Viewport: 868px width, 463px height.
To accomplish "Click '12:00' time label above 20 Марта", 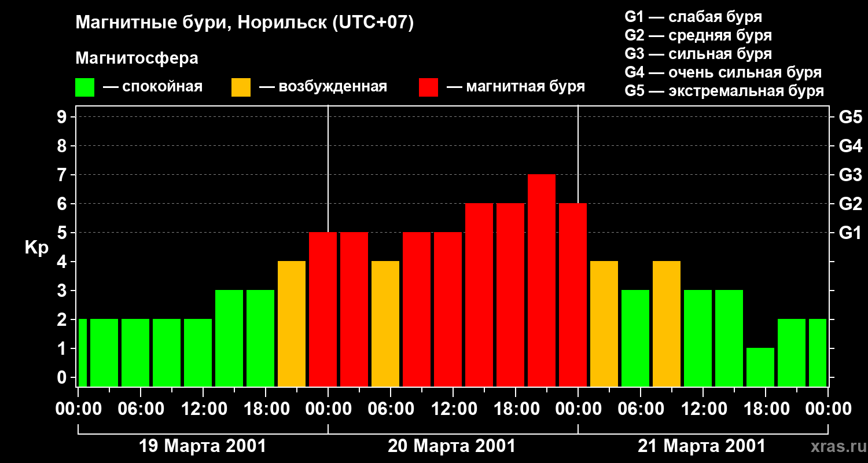I will pos(453,409).
